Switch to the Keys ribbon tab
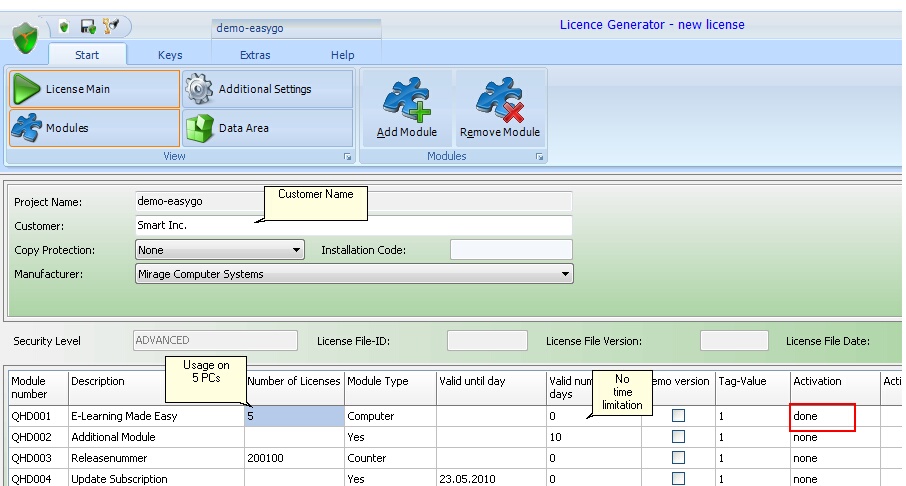The height and width of the screenshot is (486, 906). click(x=170, y=55)
